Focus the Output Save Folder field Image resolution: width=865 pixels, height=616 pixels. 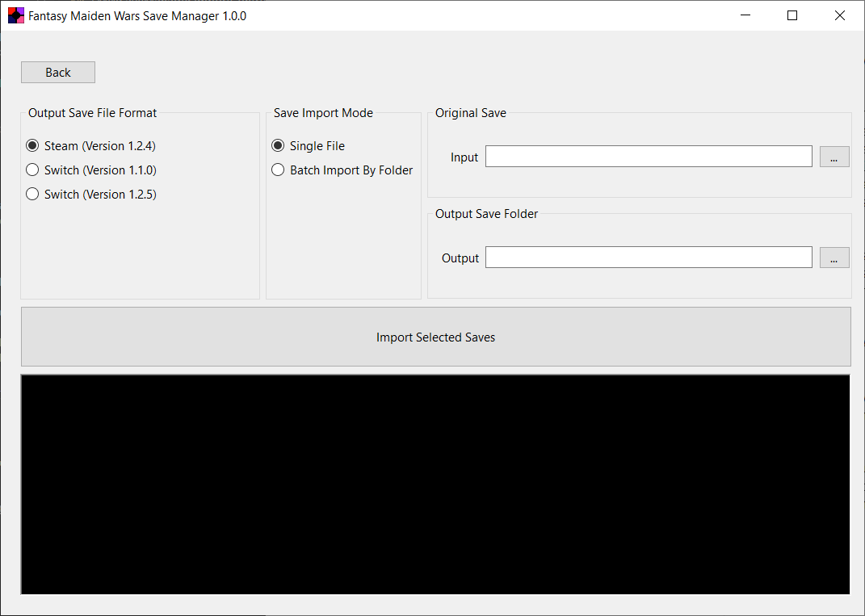[649, 257]
